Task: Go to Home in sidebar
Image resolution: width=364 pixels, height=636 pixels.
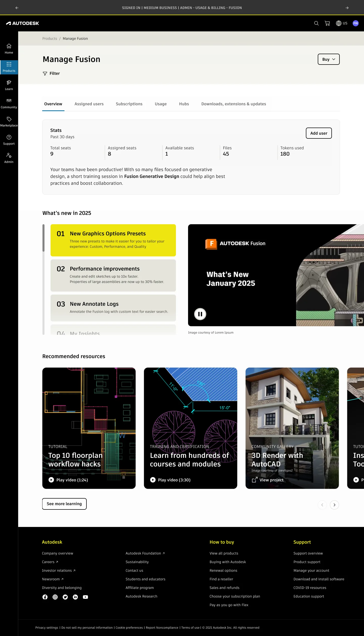Action: click(x=9, y=49)
